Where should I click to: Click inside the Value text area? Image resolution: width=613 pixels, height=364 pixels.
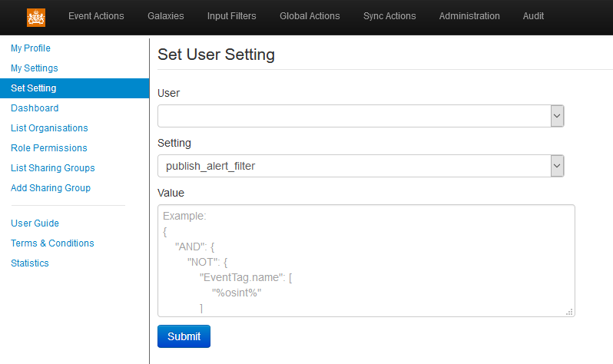pos(366,260)
